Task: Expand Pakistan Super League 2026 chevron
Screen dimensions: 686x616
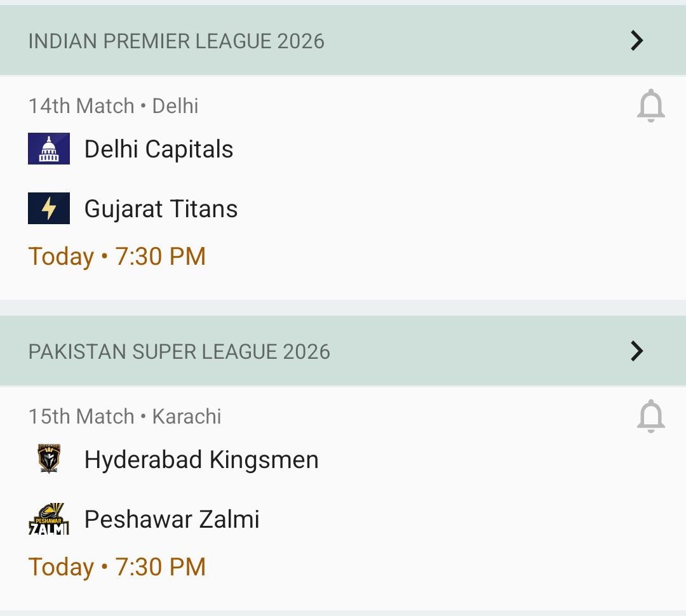Action: 636,351
